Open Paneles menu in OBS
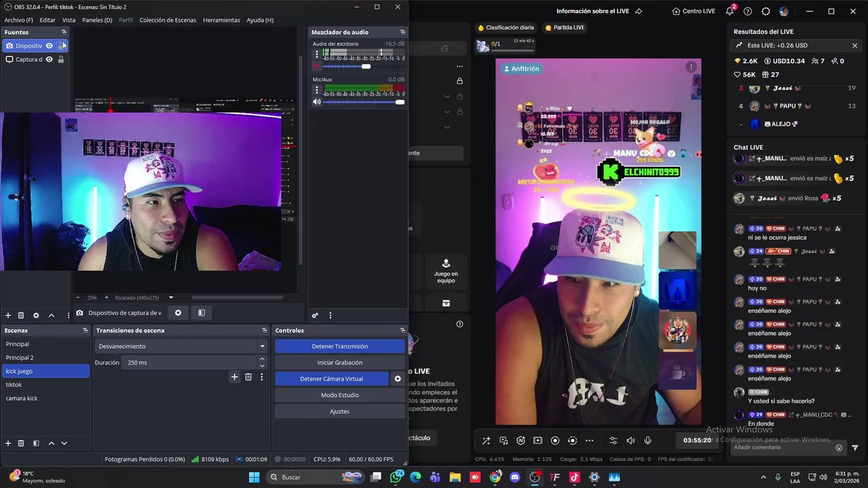 (x=97, y=20)
